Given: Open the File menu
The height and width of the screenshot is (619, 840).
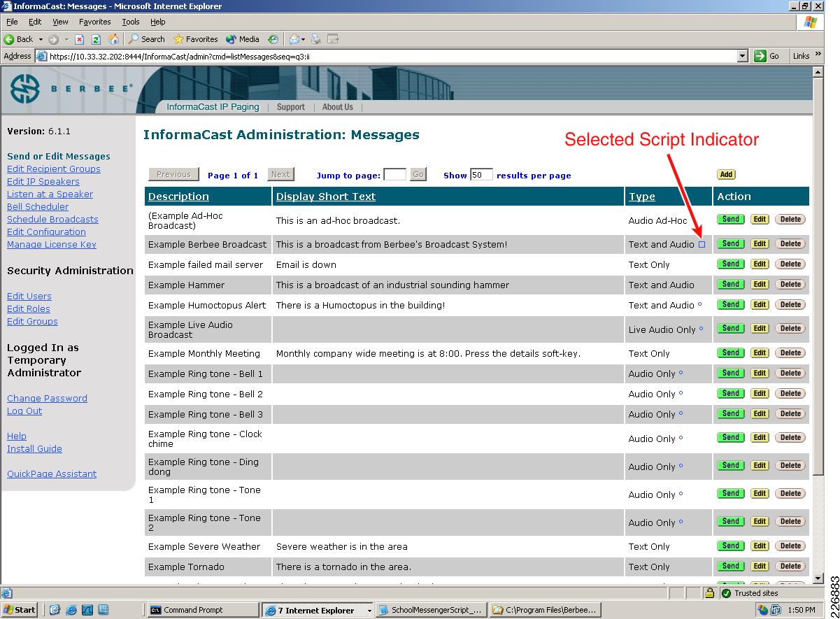Looking at the screenshot, I should tap(12, 22).
